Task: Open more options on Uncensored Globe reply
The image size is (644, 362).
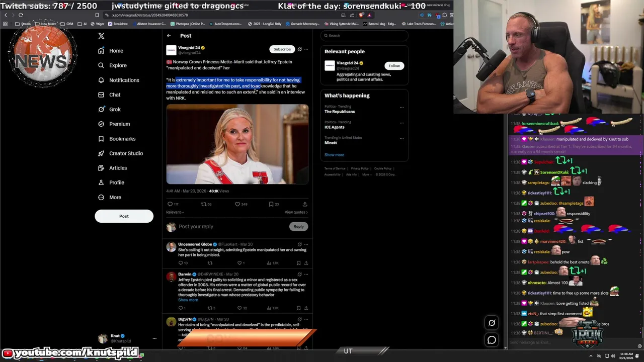Action: click(306, 244)
